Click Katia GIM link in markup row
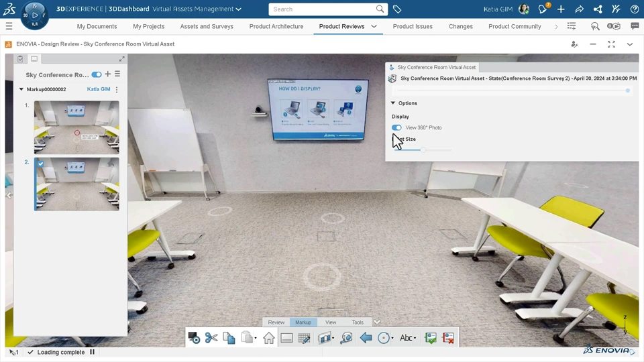This screenshot has height=362, width=644. pyautogui.click(x=99, y=89)
